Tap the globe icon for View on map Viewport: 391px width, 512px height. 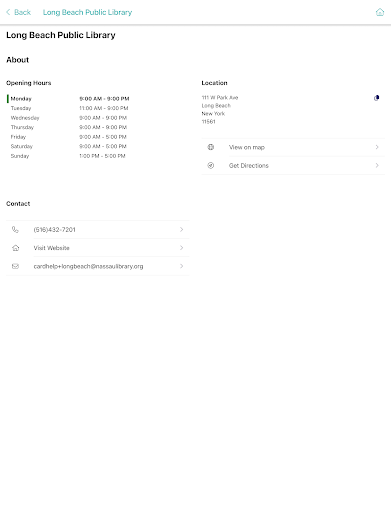pyautogui.click(x=211, y=147)
